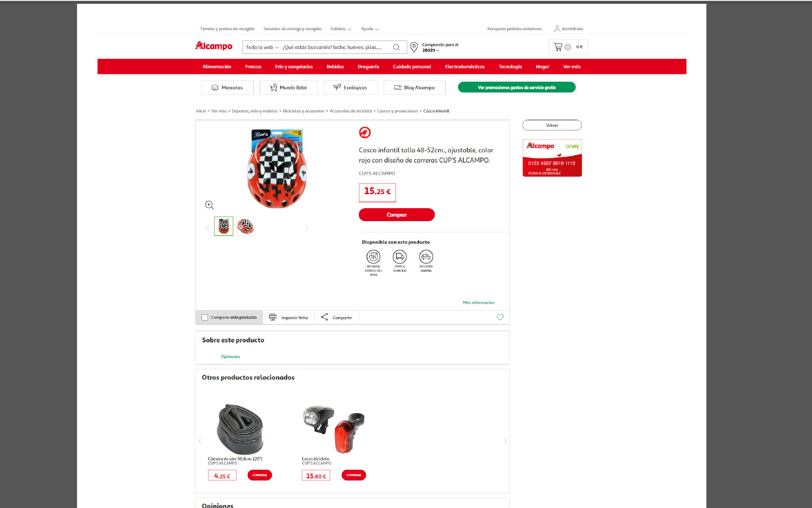The height and width of the screenshot is (508, 812).
Task: Zoom the product image with magnifier
Action: tap(210, 205)
